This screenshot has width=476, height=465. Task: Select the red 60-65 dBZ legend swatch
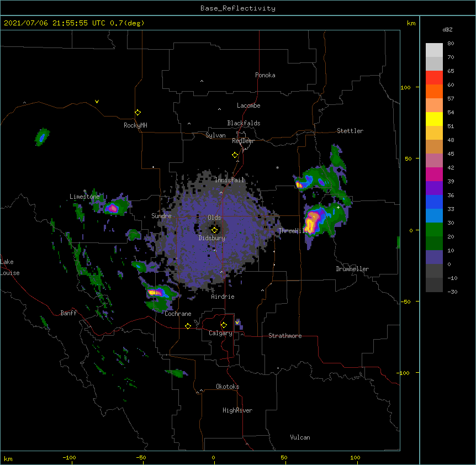(x=434, y=78)
